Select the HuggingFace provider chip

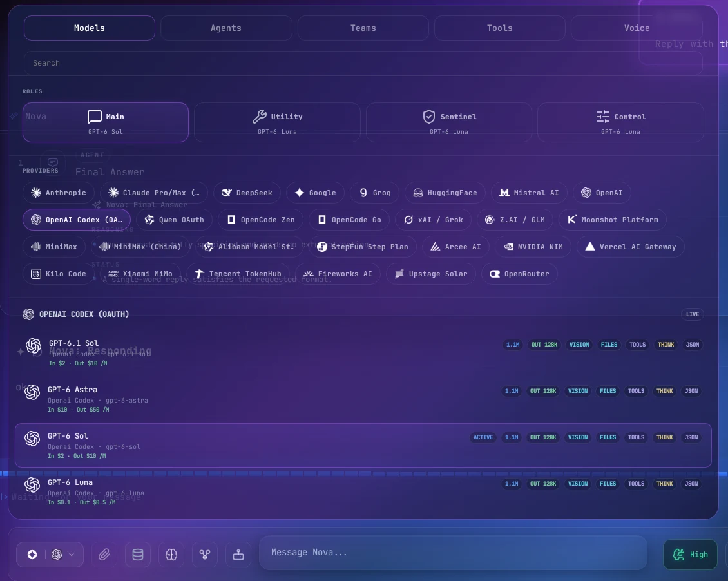click(x=445, y=193)
